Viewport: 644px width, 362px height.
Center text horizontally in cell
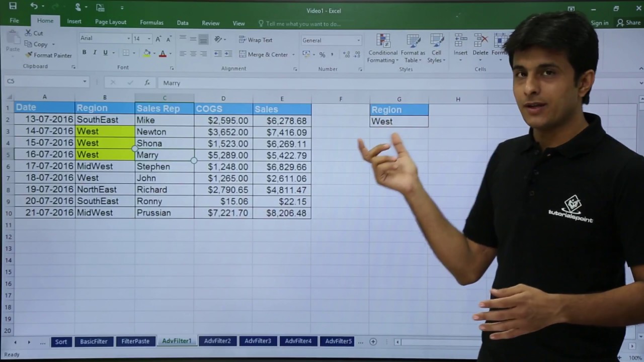tap(193, 54)
